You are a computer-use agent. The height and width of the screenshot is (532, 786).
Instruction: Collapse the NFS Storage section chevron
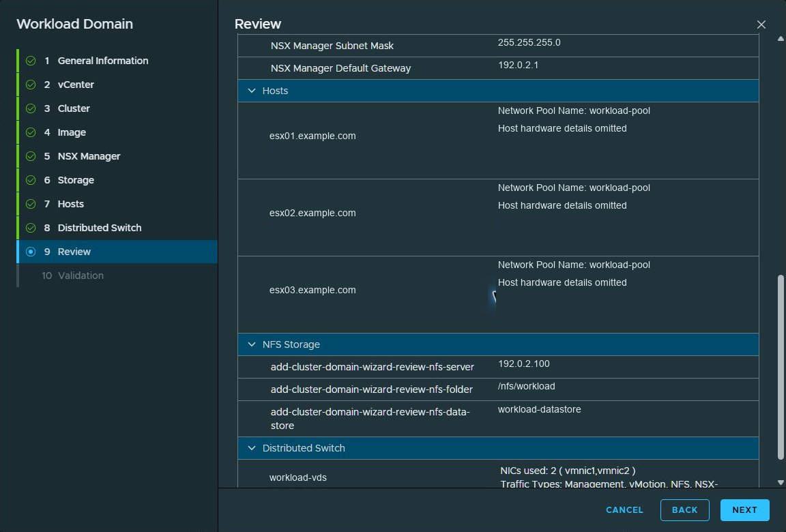point(252,344)
